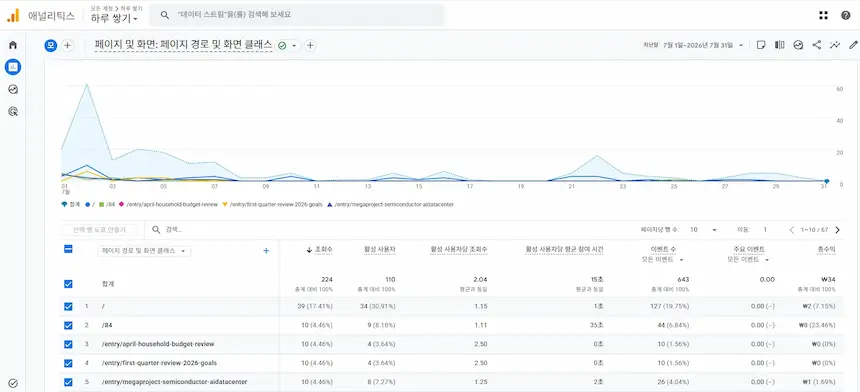The height and width of the screenshot is (392, 860).
Task: Open the '하루 쌓기' property selector dropdown
Action: 115,19
